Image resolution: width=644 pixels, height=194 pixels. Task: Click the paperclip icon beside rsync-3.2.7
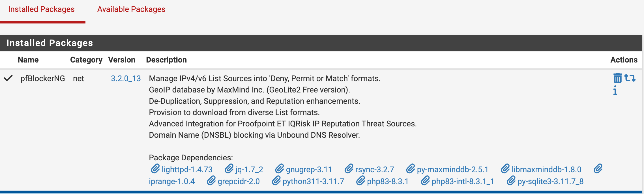coord(349,169)
